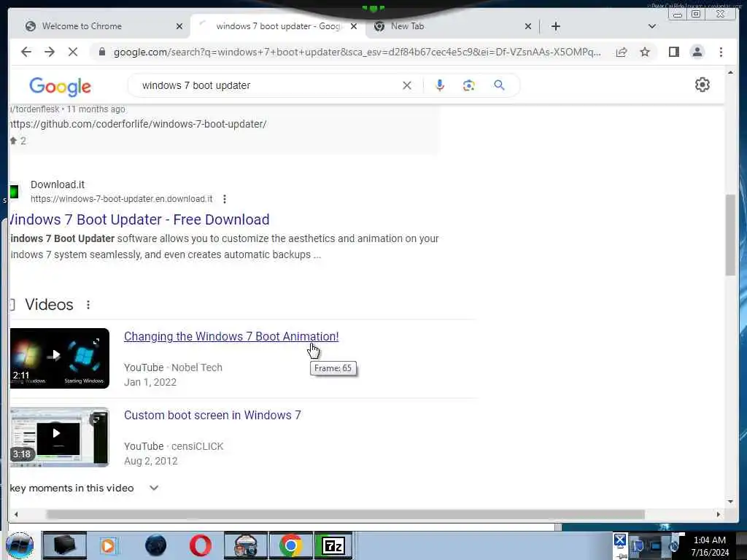Open Google quick settings gear
The width and height of the screenshot is (747, 560).
click(703, 85)
